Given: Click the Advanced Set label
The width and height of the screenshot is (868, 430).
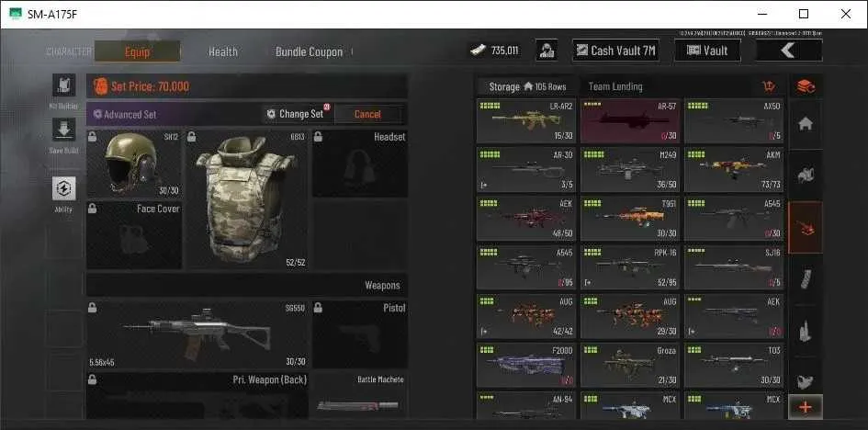Looking at the screenshot, I should point(125,115).
